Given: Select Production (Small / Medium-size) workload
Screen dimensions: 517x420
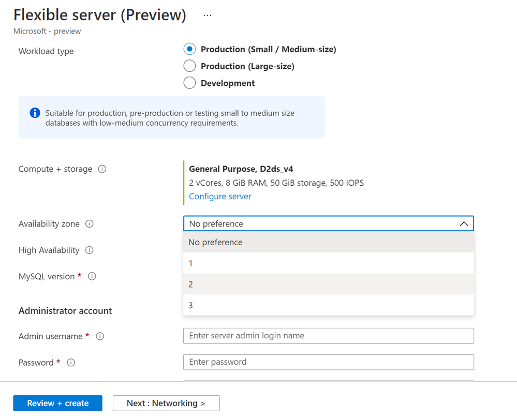Looking at the screenshot, I should tap(189, 49).
